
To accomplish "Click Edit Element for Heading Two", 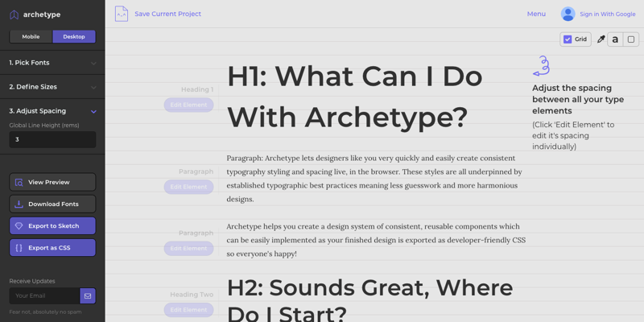I will pyautogui.click(x=188, y=310).
